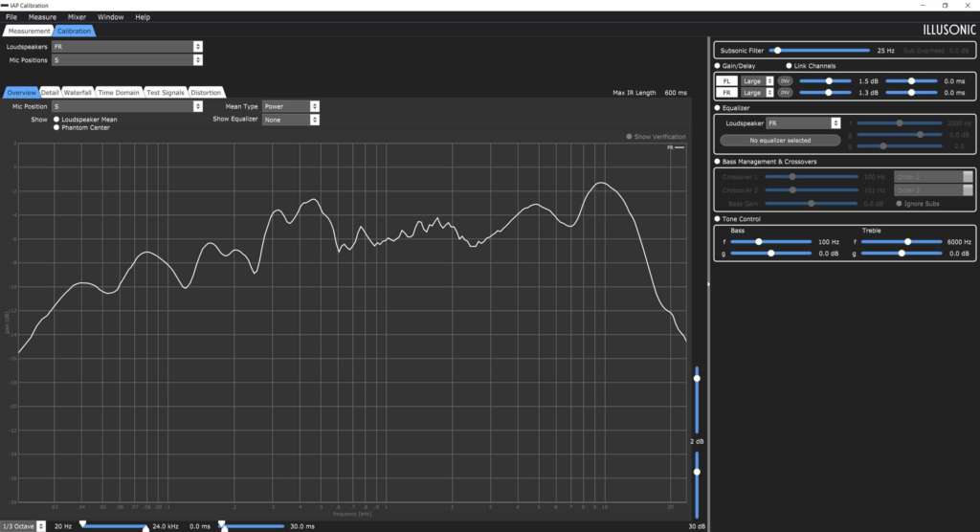This screenshot has width=980, height=532.
Task: Open the Measure menu
Action: [42, 17]
